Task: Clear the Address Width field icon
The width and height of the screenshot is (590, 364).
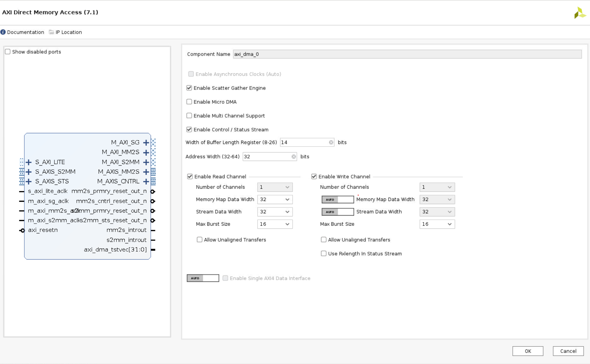Action: coord(294,157)
